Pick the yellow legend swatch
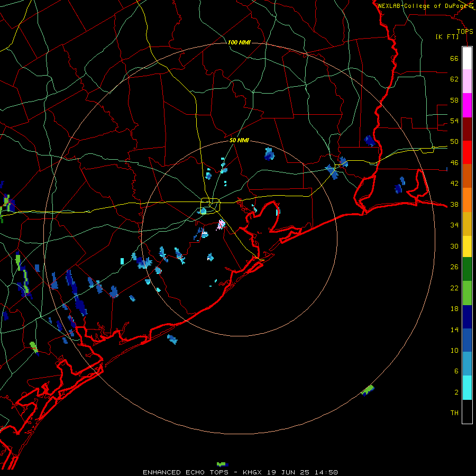The image size is (476, 476). coord(467,246)
